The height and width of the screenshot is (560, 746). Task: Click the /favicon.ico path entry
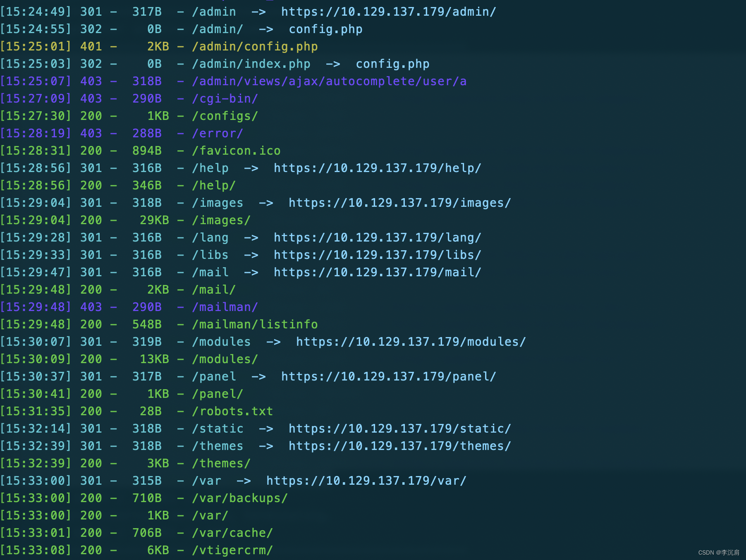236,151
